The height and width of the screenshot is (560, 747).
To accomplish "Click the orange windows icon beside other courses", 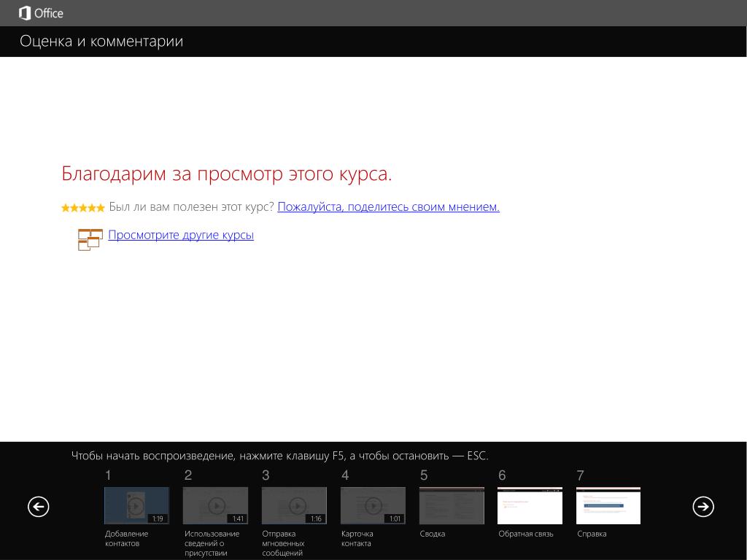I will (90, 239).
